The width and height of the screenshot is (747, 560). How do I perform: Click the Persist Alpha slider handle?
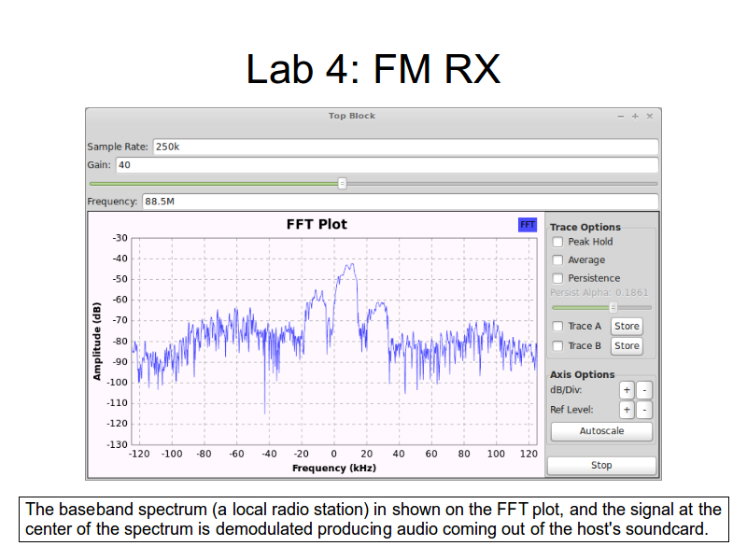coord(613,307)
